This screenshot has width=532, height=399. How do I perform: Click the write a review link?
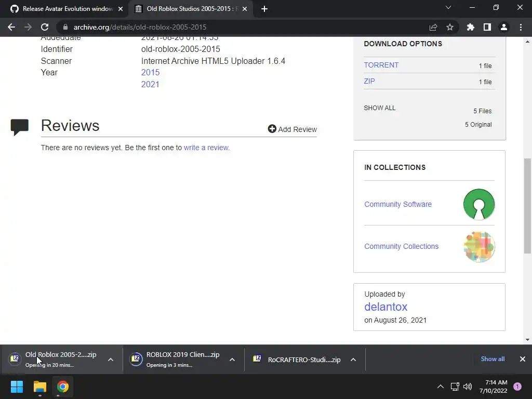click(207, 148)
